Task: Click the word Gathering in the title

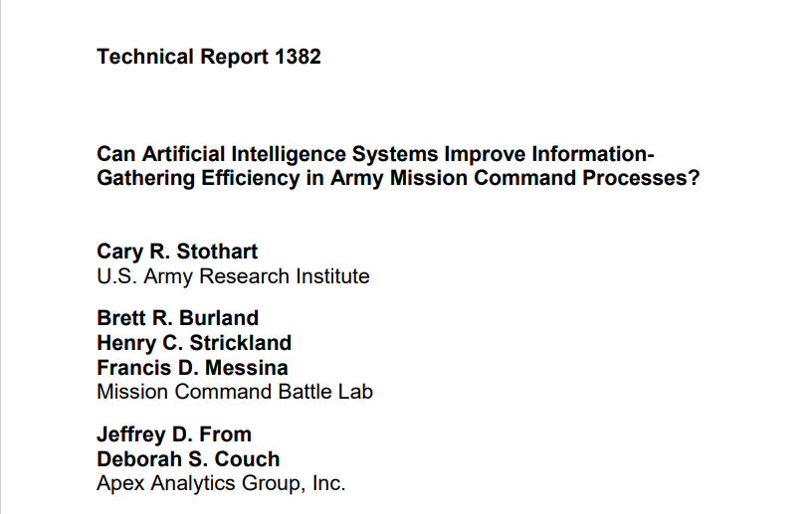Action: (x=144, y=179)
